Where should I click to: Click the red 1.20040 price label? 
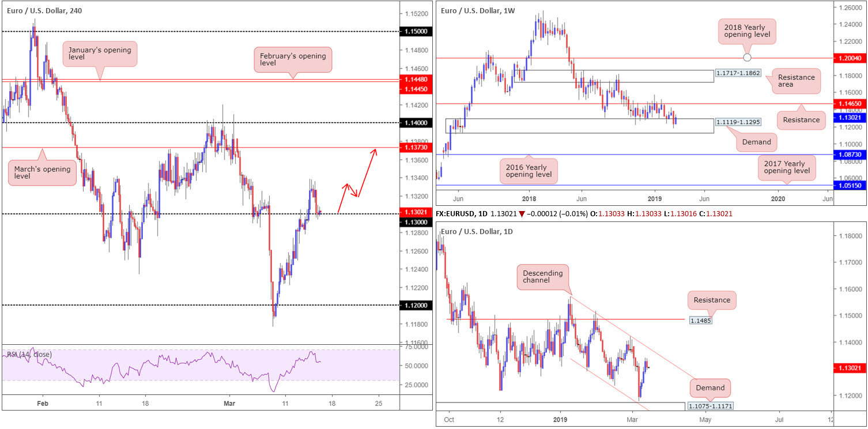coord(850,58)
